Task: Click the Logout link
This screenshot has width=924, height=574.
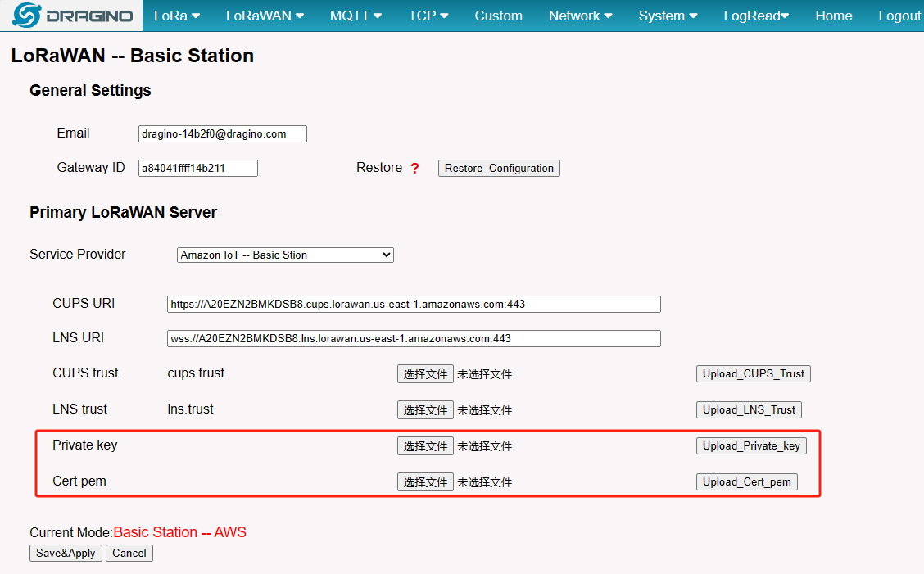Action: point(899,16)
